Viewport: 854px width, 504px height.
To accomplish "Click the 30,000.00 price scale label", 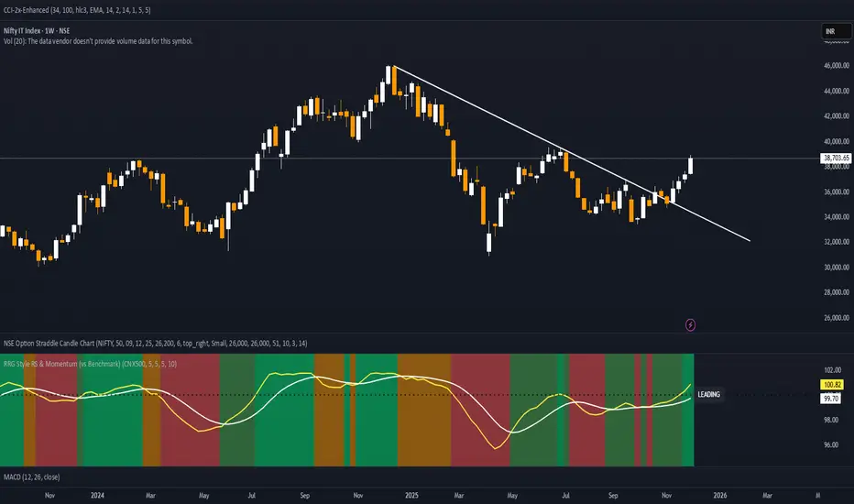I will coord(837,267).
